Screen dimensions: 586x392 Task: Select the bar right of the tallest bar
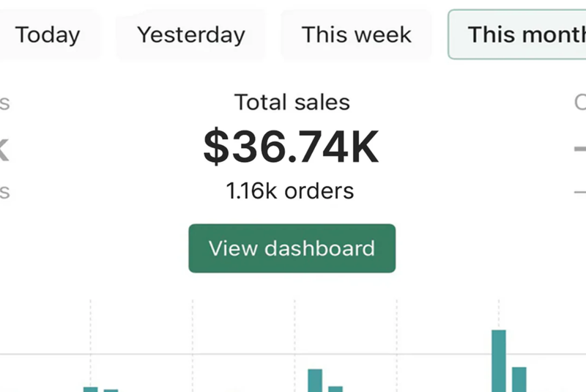point(519,379)
